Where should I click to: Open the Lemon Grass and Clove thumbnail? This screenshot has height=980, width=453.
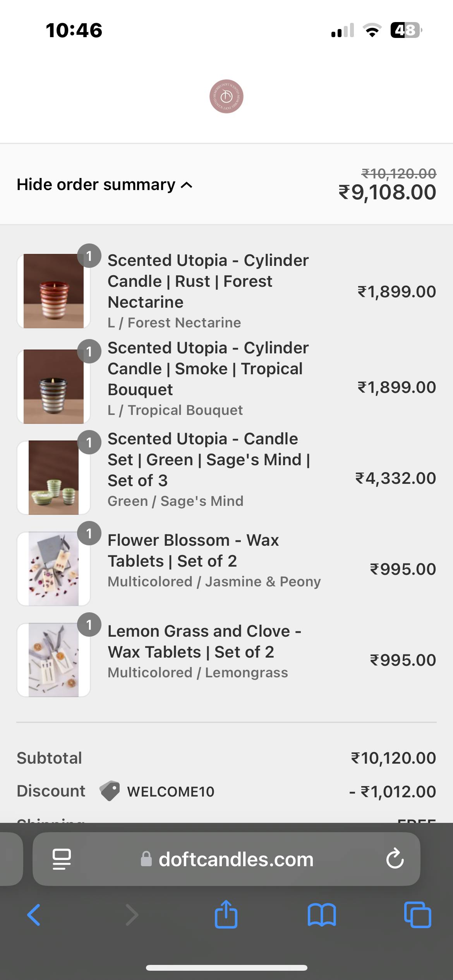(53, 660)
